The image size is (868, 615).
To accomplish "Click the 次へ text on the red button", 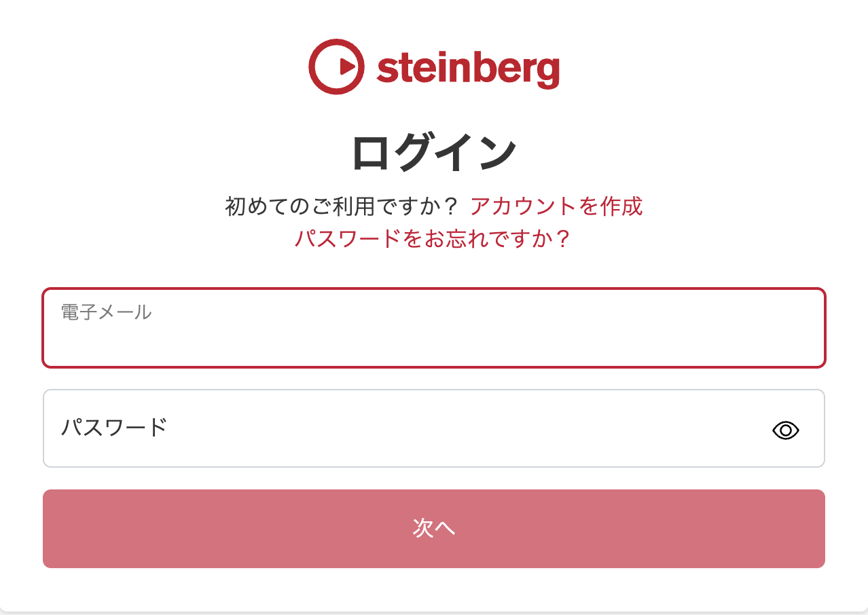I will [x=434, y=528].
